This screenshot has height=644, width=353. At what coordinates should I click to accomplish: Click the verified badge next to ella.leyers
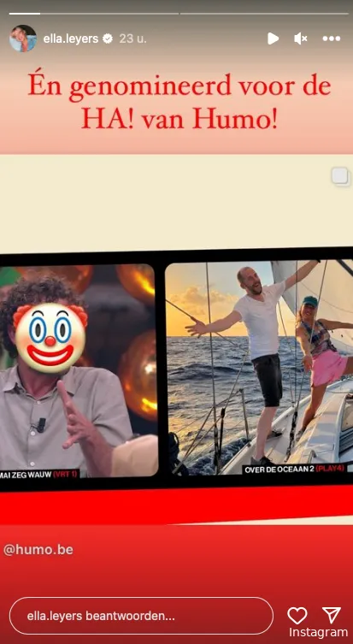pos(108,39)
